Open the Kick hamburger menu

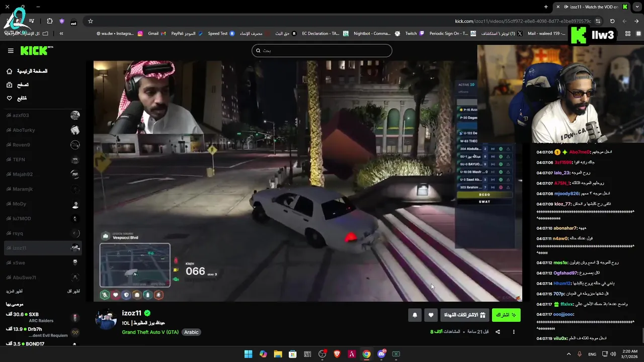(11, 51)
